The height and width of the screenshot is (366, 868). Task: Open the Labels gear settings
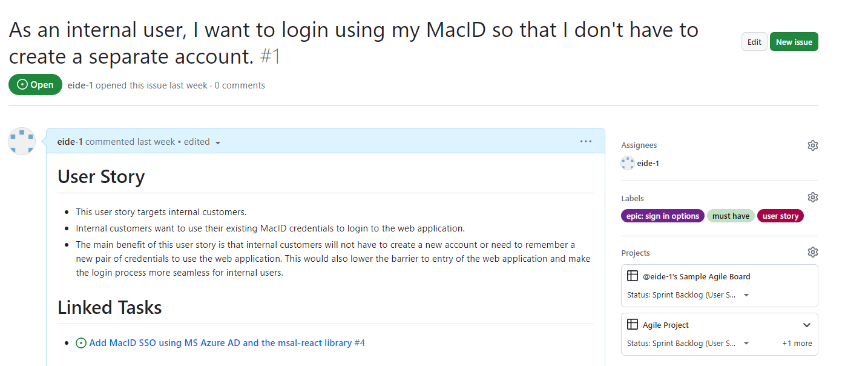(x=812, y=198)
